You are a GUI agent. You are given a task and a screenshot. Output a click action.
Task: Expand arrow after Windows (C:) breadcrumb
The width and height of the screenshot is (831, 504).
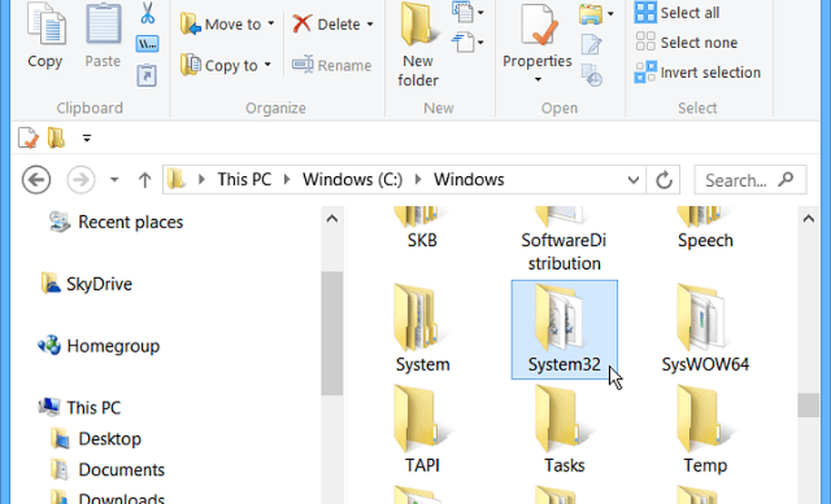click(418, 179)
